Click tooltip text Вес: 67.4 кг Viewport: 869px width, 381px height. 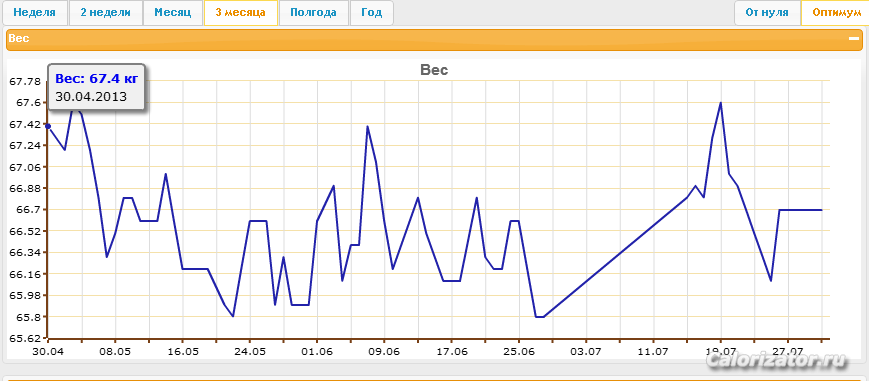tap(96, 78)
